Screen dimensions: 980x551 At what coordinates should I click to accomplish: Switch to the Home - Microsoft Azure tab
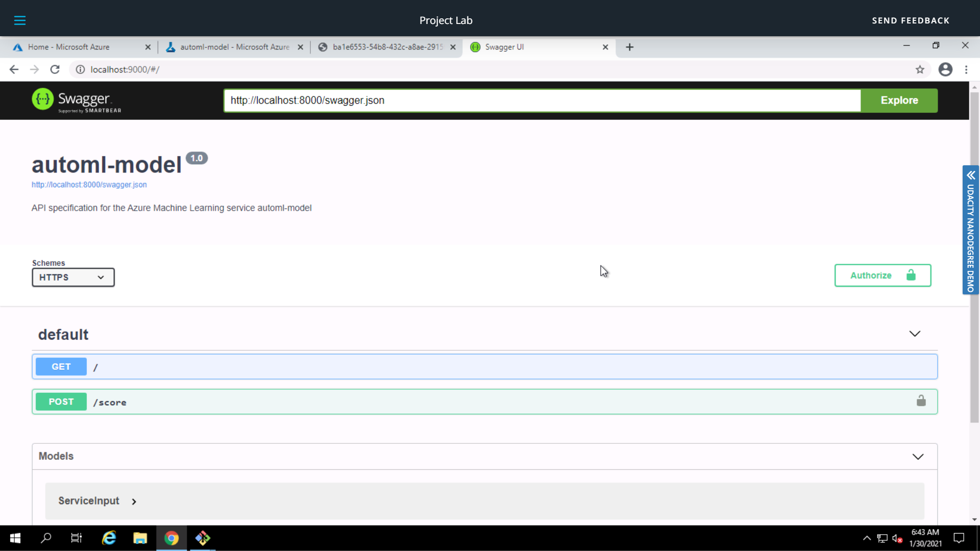click(x=68, y=47)
